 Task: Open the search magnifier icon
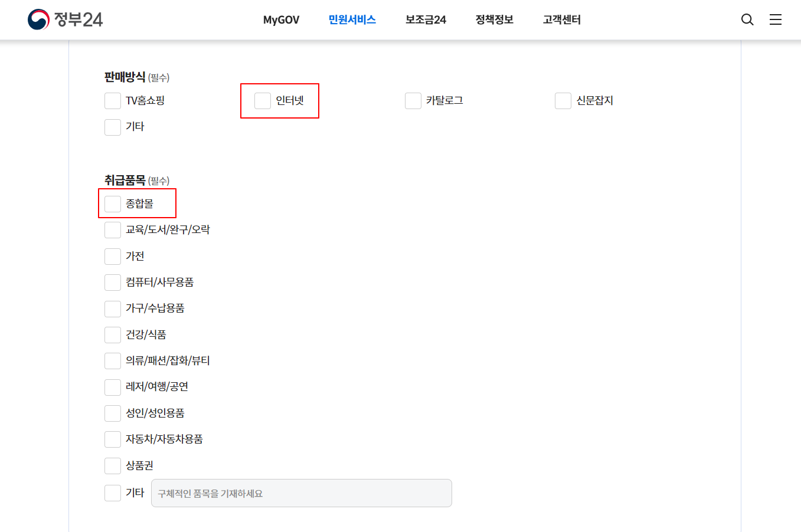[x=747, y=19]
